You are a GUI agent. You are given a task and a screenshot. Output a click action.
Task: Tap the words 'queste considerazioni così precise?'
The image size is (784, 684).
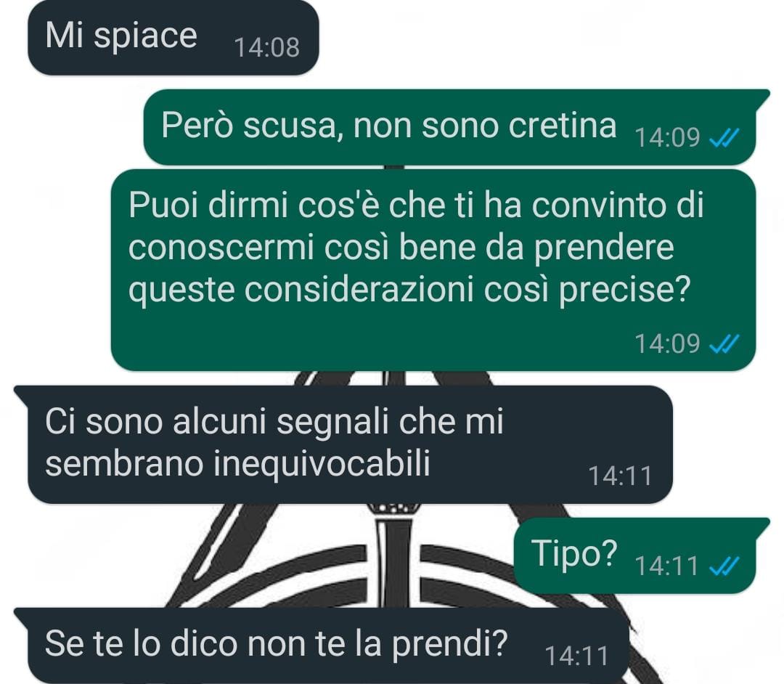(x=409, y=290)
